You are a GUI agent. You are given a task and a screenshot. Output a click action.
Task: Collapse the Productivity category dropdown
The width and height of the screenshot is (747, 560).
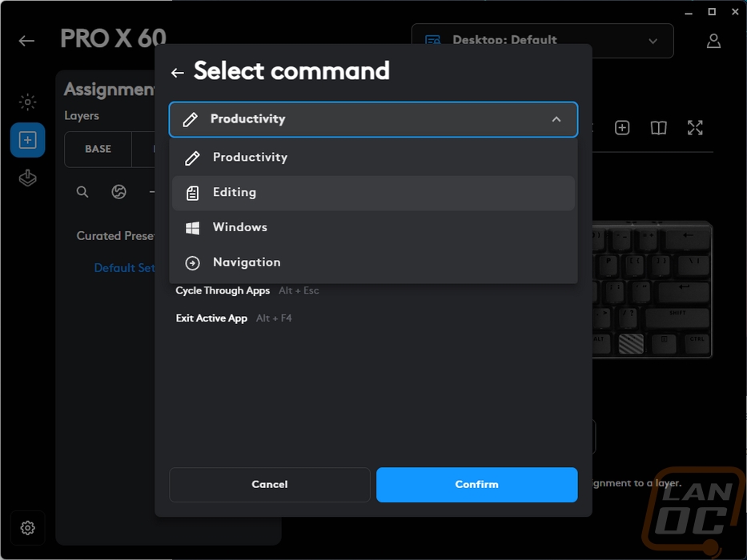(x=373, y=119)
